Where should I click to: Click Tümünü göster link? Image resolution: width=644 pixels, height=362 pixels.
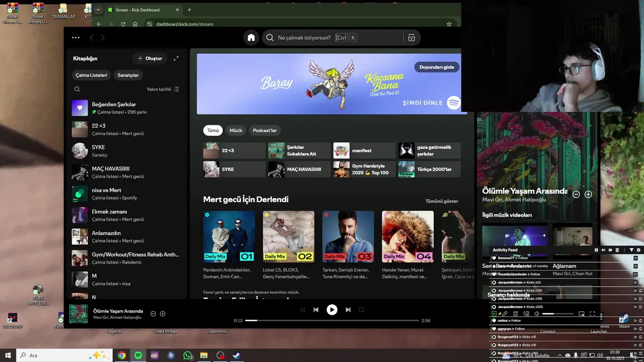tap(442, 201)
